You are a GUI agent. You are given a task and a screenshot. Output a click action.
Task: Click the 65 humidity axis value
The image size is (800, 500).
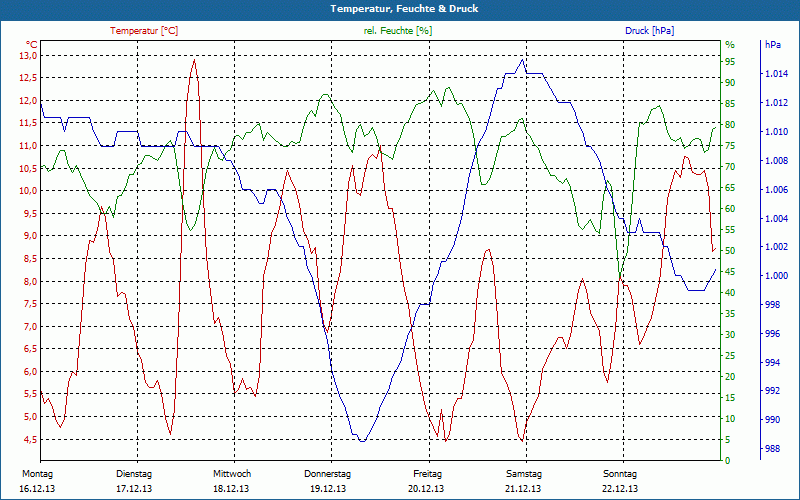(x=730, y=188)
